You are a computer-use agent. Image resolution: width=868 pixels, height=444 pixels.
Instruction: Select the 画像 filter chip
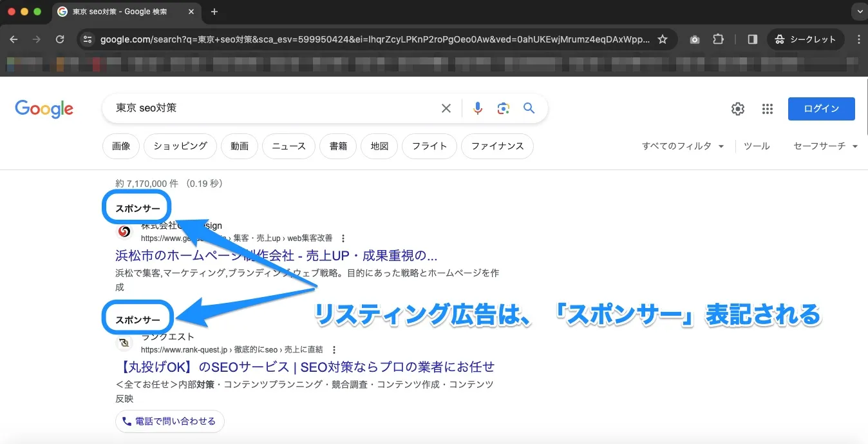(x=121, y=146)
